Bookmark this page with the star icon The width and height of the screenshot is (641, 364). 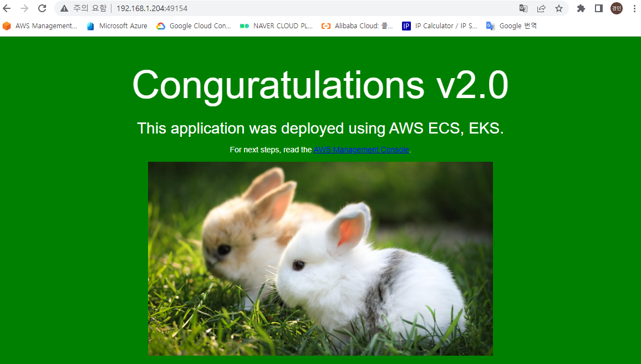click(559, 8)
